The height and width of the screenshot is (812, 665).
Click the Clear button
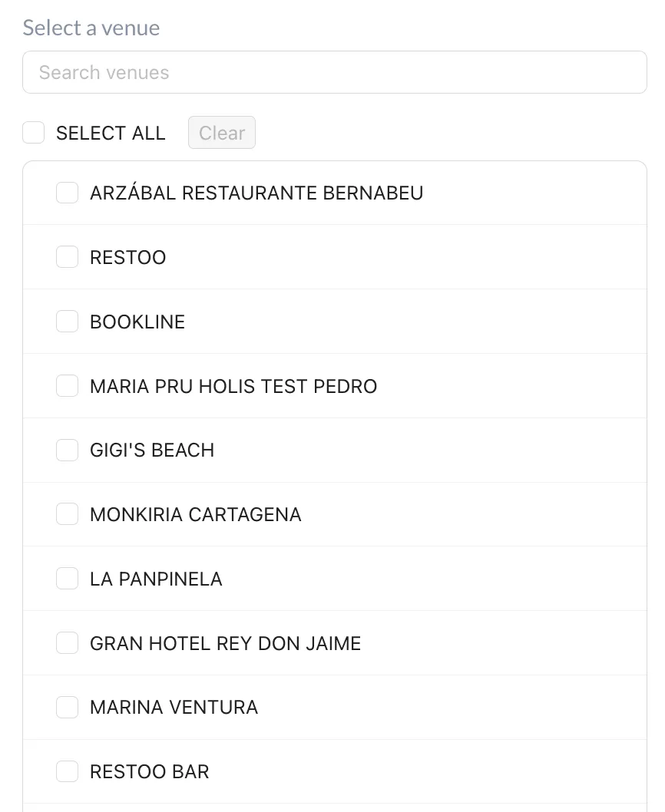[x=222, y=133]
